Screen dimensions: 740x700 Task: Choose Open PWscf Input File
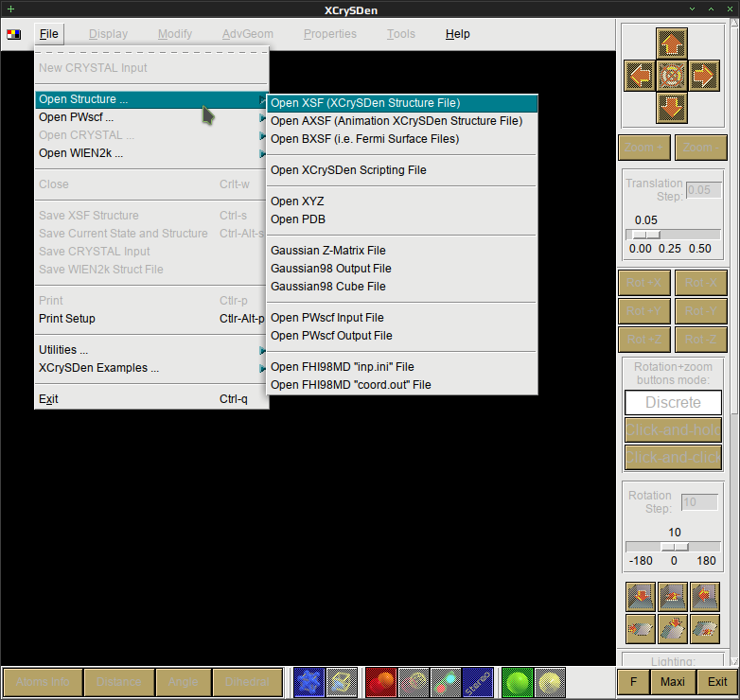(402, 318)
